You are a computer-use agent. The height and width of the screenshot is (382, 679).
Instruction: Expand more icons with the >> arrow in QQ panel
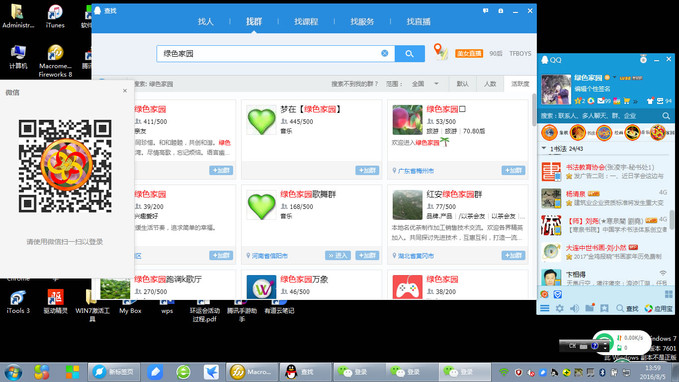point(636,101)
